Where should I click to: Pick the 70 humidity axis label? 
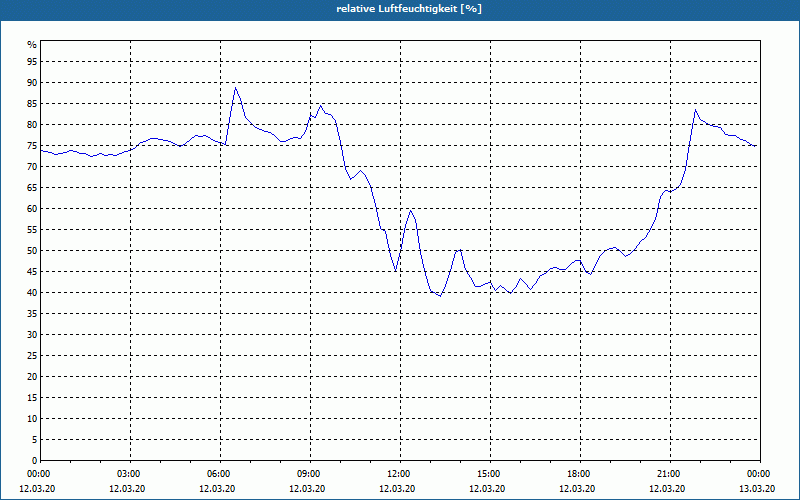[x=32, y=167]
